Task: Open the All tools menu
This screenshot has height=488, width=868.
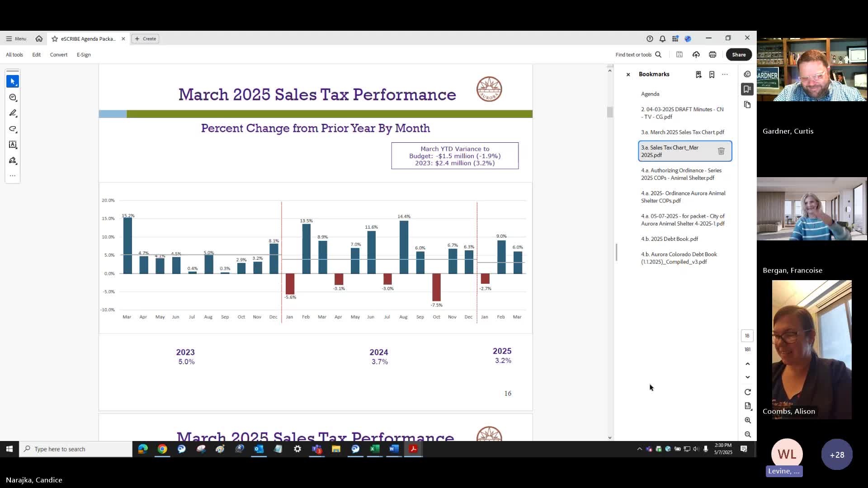Action: point(14,55)
